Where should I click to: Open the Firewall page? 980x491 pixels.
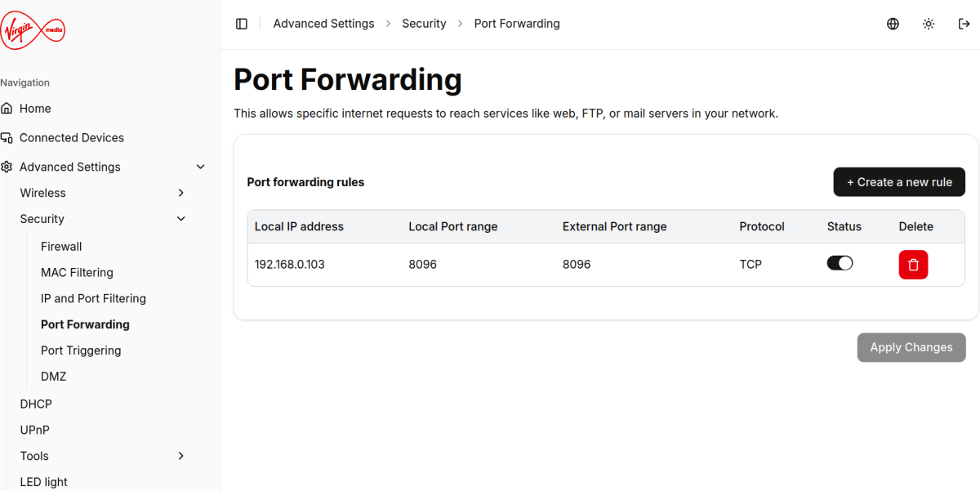(x=61, y=246)
